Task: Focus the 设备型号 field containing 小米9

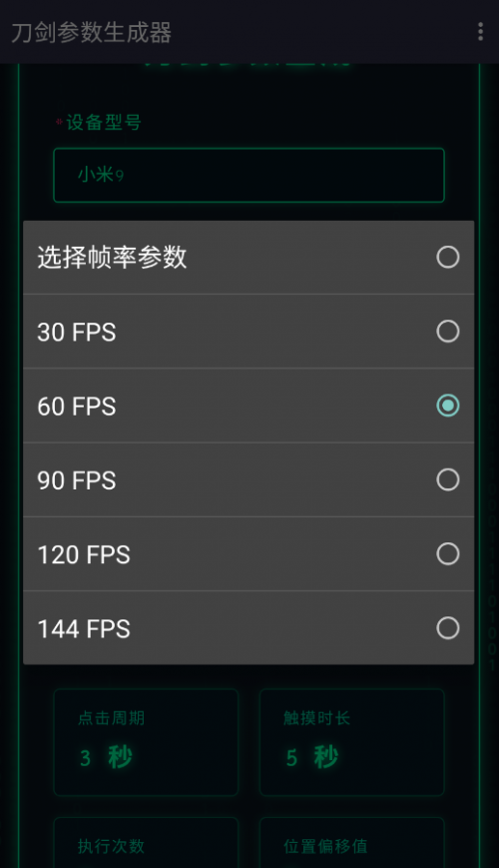Action: [249, 175]
